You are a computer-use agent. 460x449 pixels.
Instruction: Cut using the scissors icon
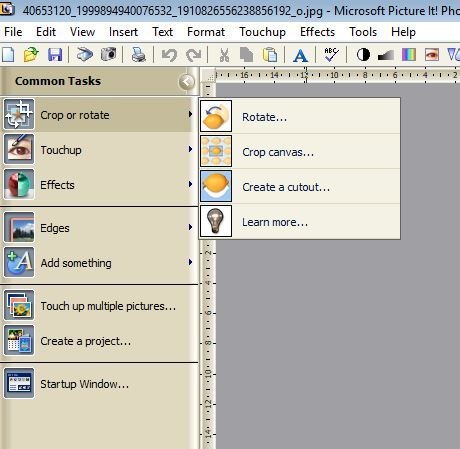pos(224,55)
